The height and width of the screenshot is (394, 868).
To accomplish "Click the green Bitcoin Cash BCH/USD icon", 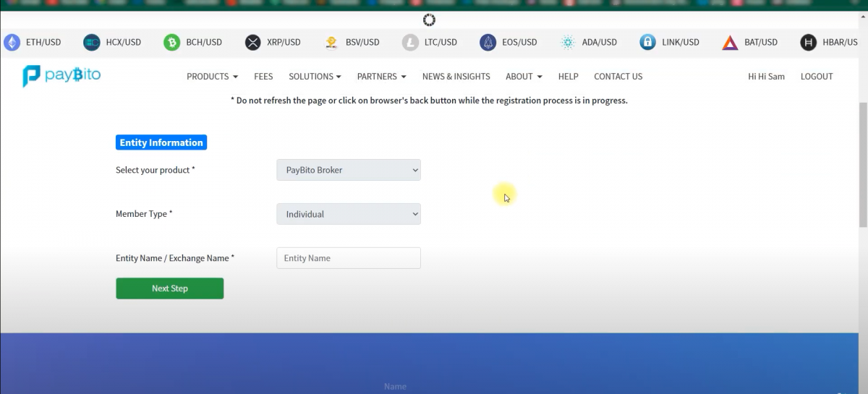I will point(171,43).
